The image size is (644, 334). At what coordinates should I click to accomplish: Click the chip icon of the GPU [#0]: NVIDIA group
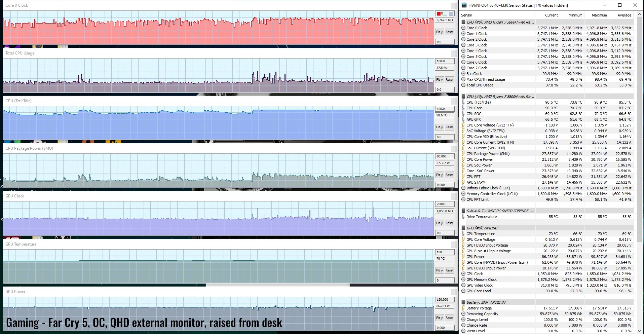pos(464,228)
